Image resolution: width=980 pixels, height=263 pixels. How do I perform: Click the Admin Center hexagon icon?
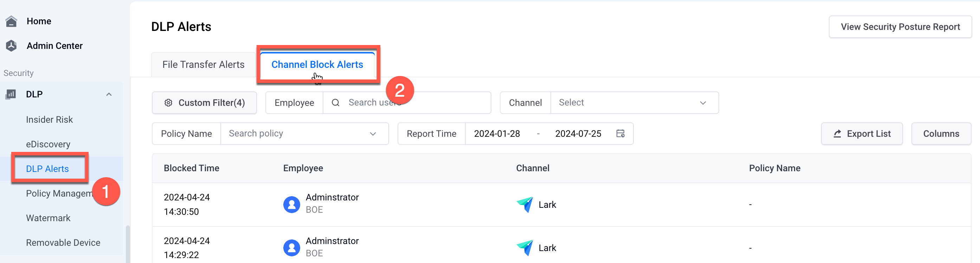[11, 46]
